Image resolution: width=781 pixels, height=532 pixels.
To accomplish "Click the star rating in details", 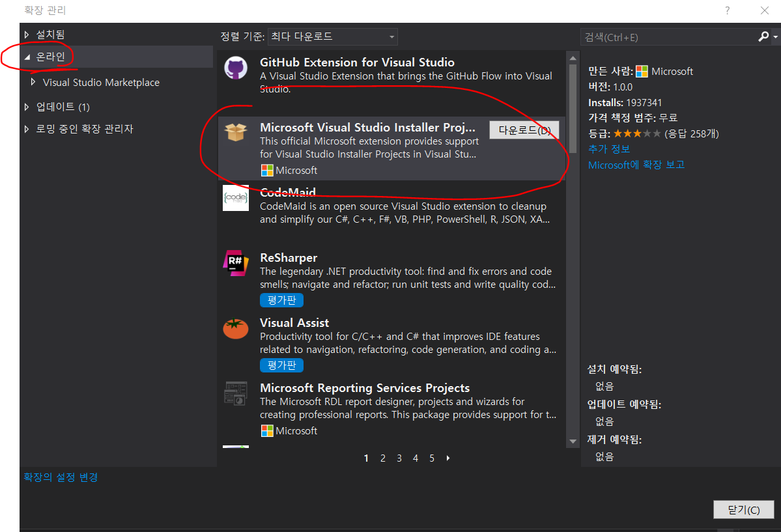I will point(637,133).
